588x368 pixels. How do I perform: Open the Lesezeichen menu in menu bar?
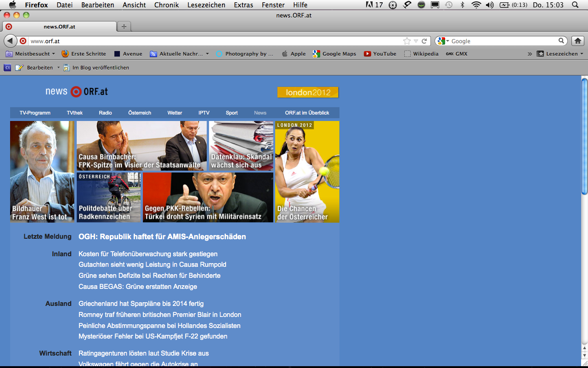[206, 5]
